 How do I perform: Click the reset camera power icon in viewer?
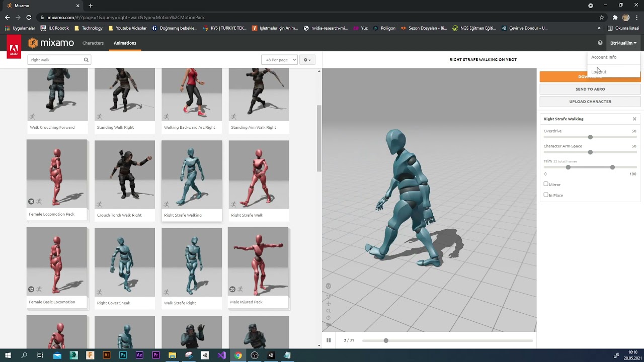point(328,318)
